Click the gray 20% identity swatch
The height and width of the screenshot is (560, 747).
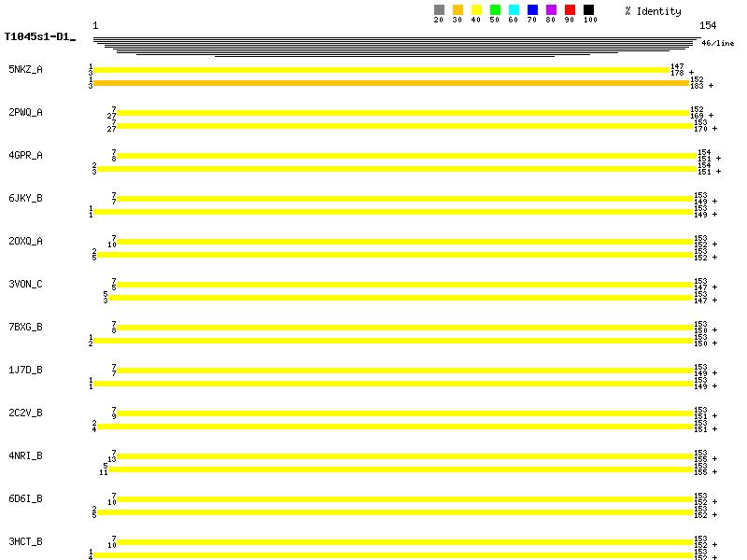(x=439, y=10)
